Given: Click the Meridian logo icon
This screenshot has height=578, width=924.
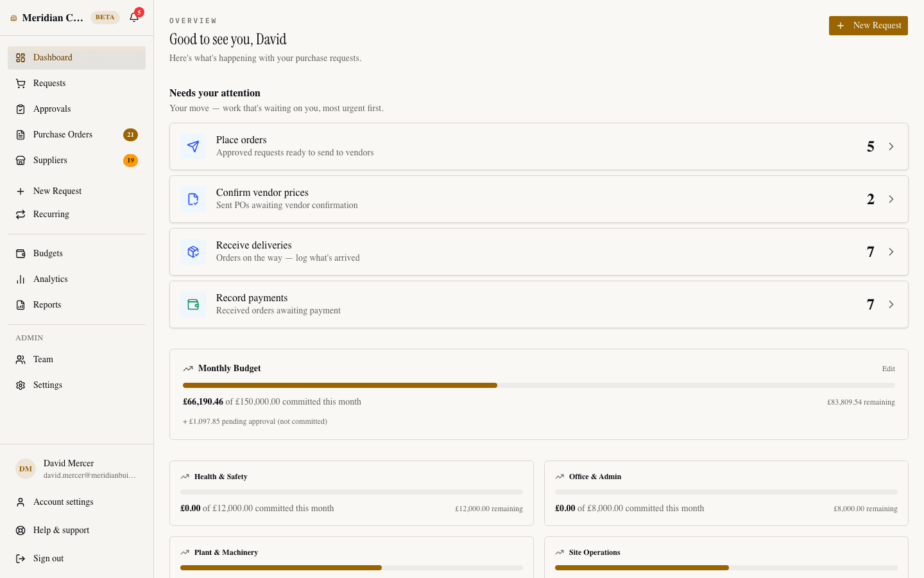Looking at the screenshot, I should click(x=13, y=18).
